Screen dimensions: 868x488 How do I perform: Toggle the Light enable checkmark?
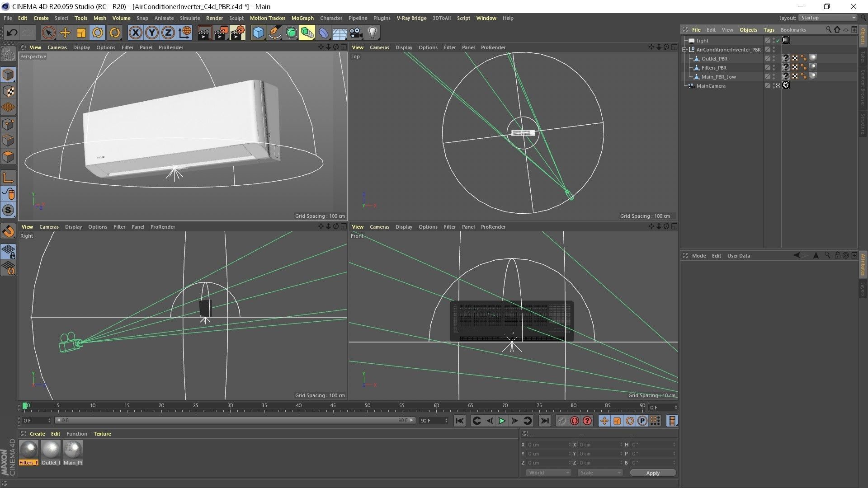click(x=778, y=41)
